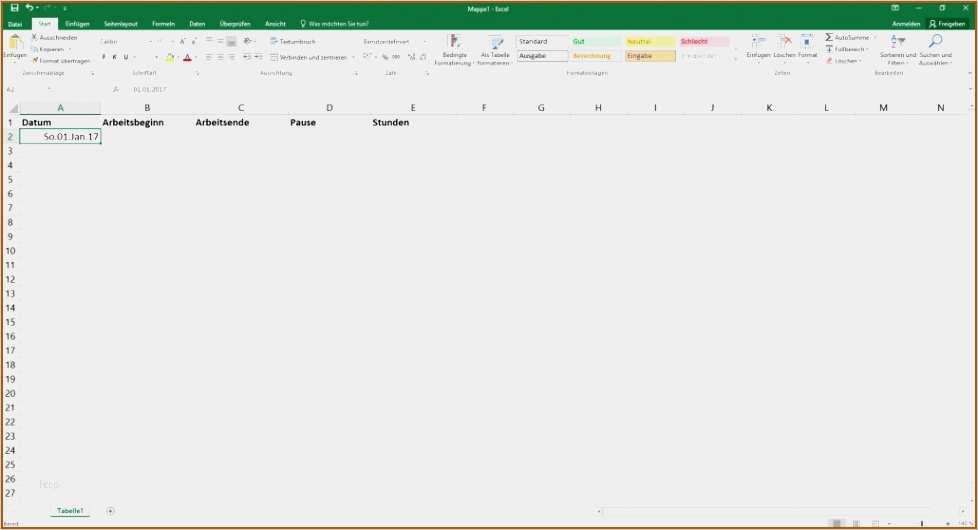Activate Format übertragen painter
The width and height of the screenshot is (978, 530).
[61, 61]
